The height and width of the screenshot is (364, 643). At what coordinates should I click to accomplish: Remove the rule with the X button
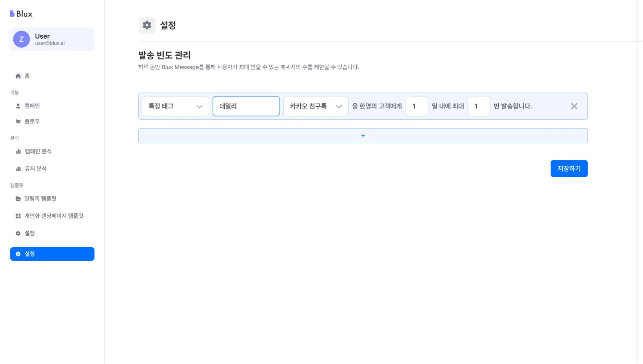click(x=574, y=106)
